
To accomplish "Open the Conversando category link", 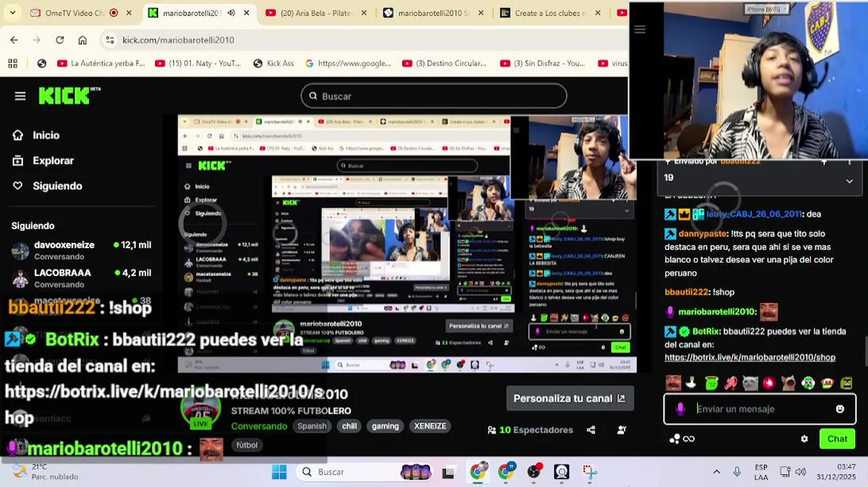I will (259, 426).
